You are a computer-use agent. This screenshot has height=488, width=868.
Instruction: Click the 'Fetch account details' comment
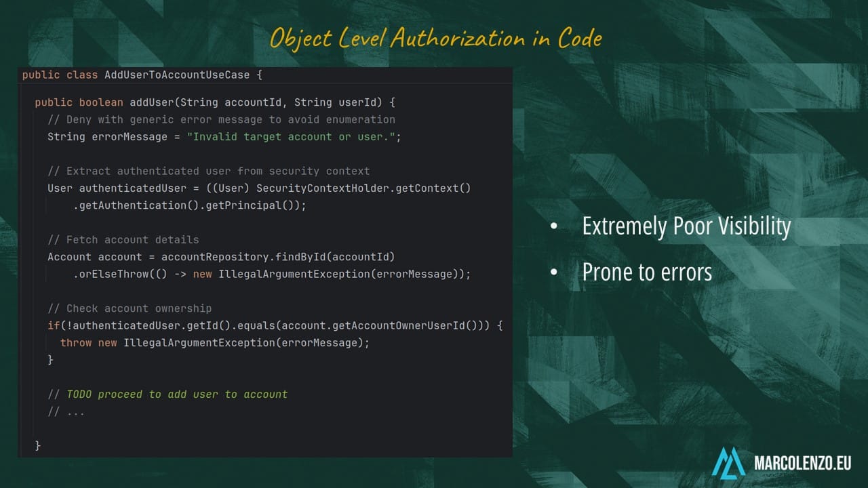pos(123,240)
